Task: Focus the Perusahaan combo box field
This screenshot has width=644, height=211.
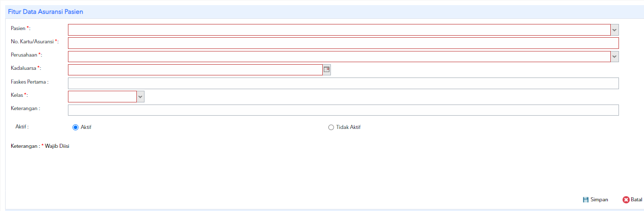Action: [339, 57]
